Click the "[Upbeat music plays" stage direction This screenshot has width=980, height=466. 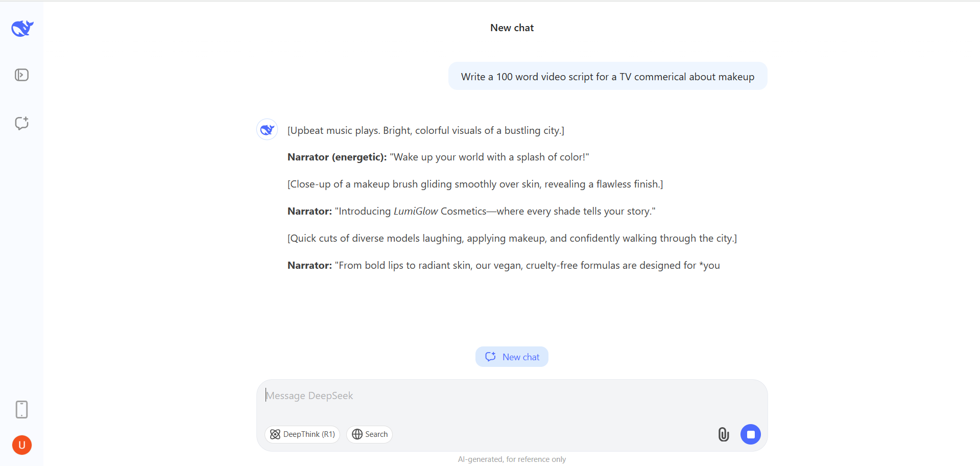426,130
